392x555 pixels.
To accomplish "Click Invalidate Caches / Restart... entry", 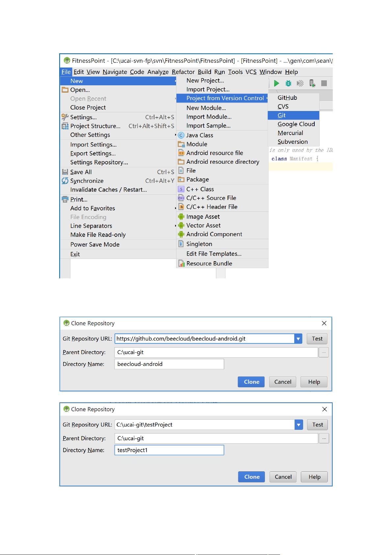I will (x=118, y=190).
